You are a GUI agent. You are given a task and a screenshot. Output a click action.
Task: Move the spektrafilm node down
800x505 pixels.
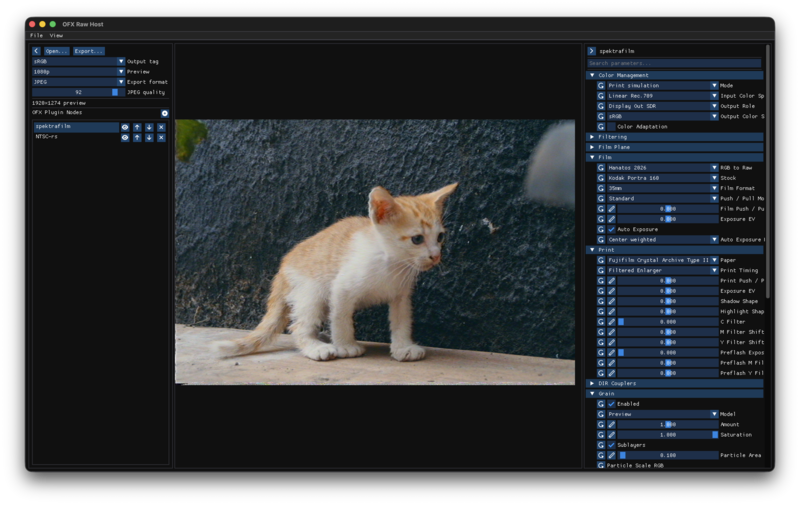[x=149, y=127]
